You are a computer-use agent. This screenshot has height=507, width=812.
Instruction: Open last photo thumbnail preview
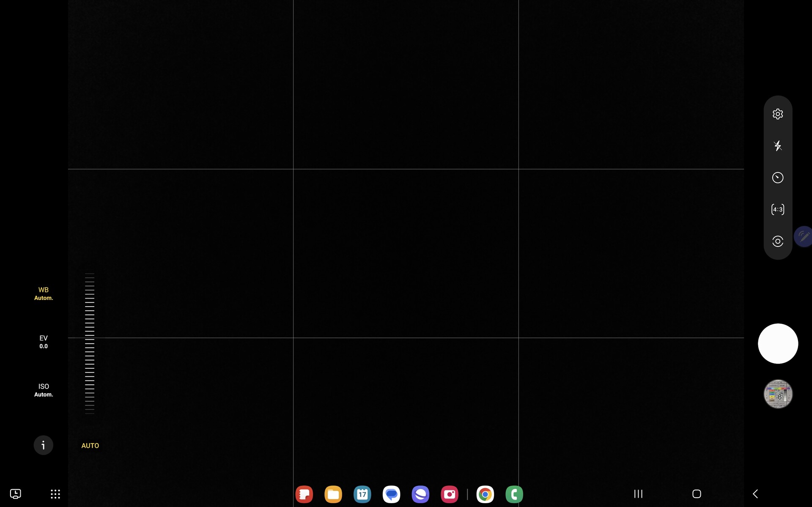pos(777,394)
